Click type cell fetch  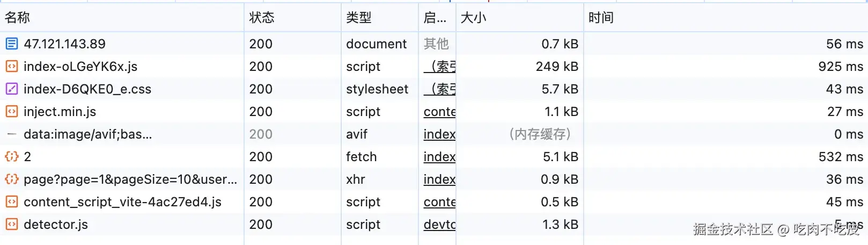pos(362,156)
